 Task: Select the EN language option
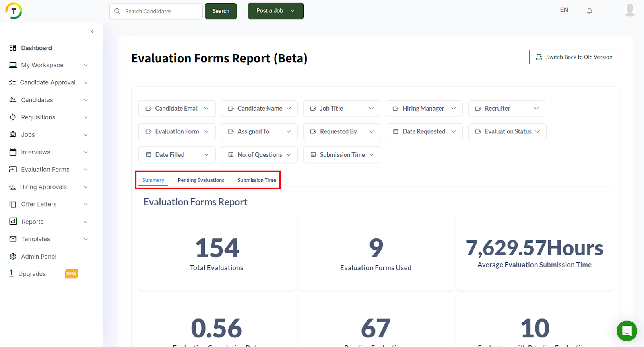(x=564, y=10)
